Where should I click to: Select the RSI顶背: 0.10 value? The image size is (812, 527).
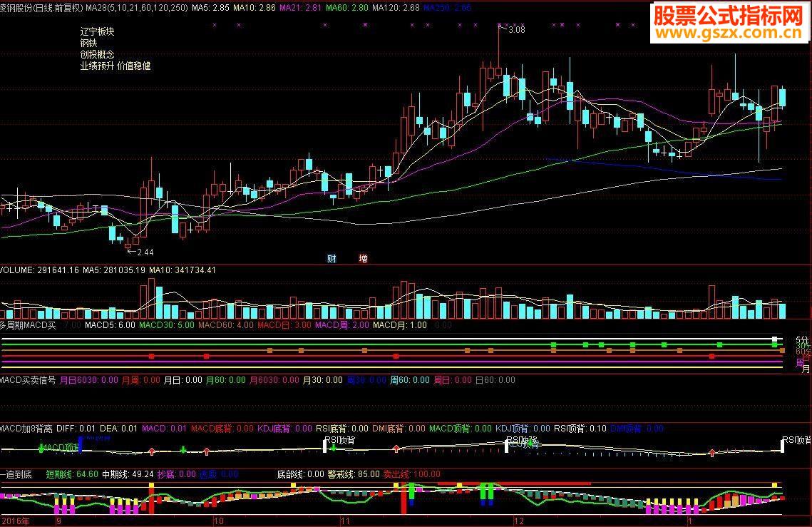coord(580,429)
